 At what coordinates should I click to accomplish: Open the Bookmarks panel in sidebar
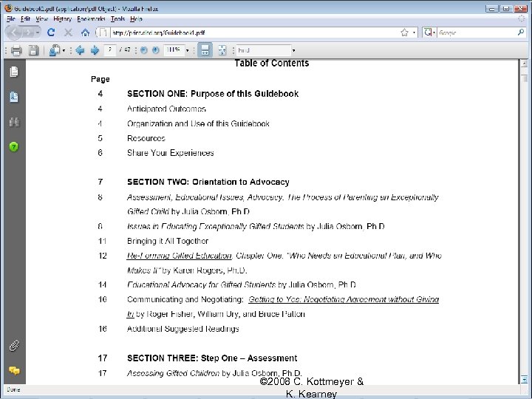14,97
